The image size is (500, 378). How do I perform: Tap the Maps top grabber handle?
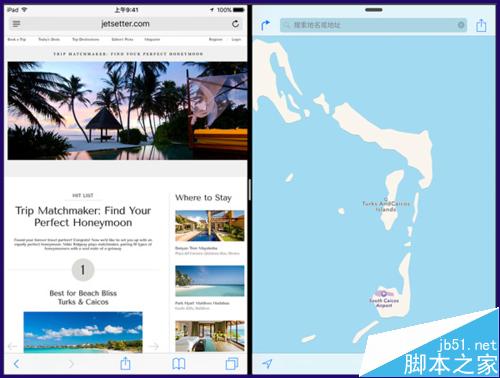point(374,10)
